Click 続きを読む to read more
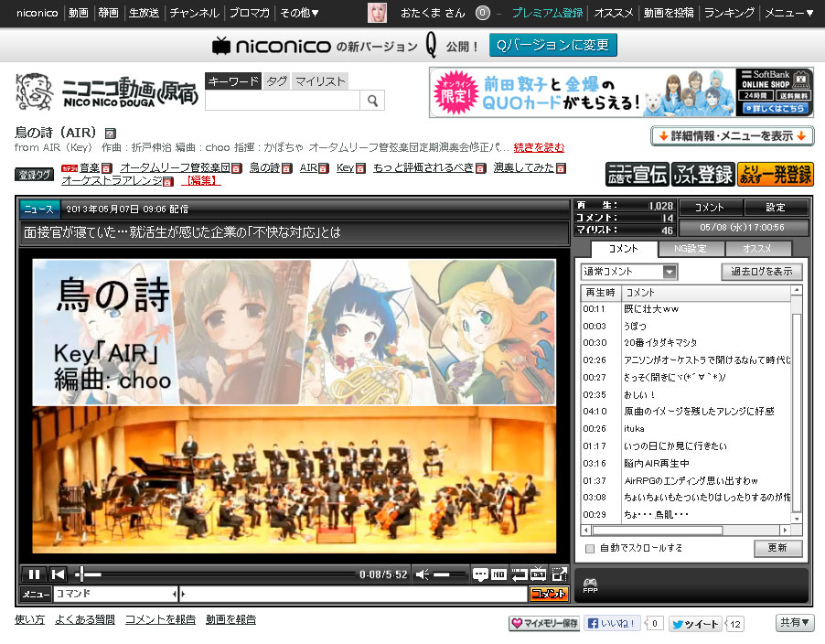The height and width of the screenshot is (644, 825). click(x=539, y=147)
